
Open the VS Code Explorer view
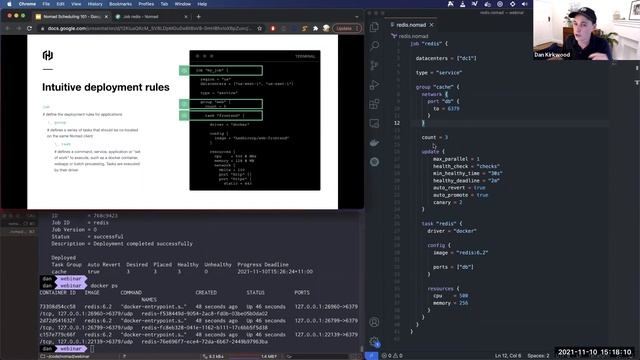pos(374,27)
